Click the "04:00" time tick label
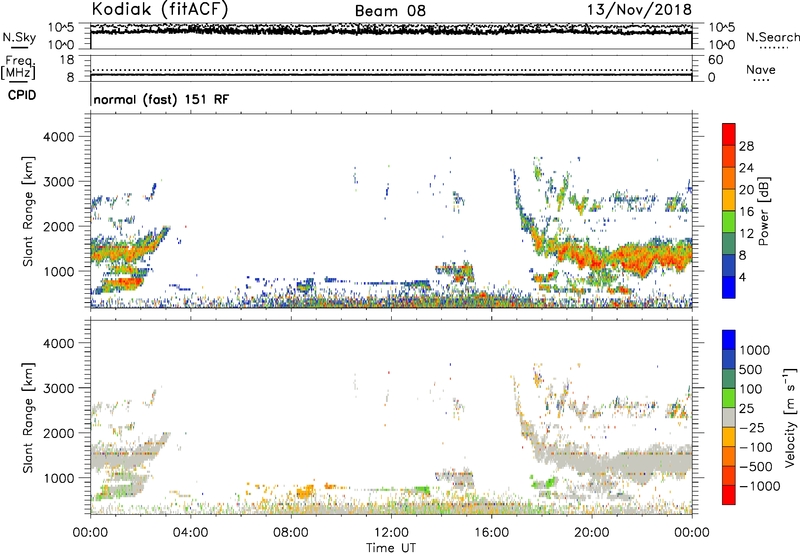 coord(190,533)
